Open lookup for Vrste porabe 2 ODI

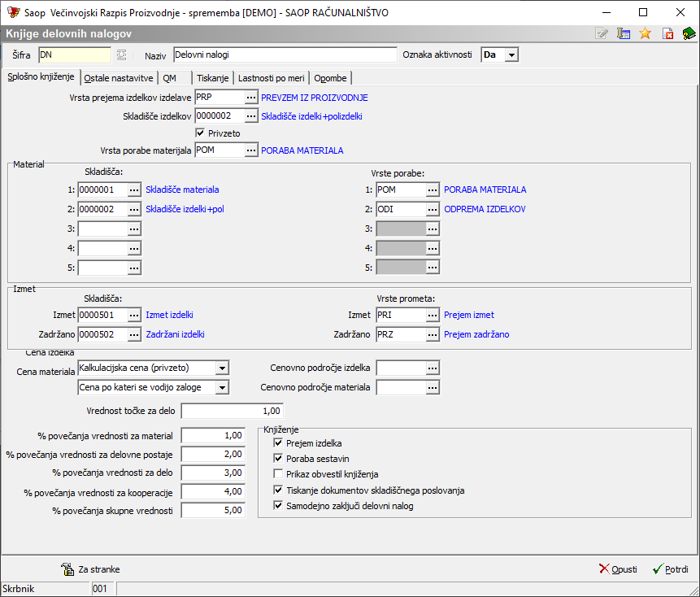433,209
